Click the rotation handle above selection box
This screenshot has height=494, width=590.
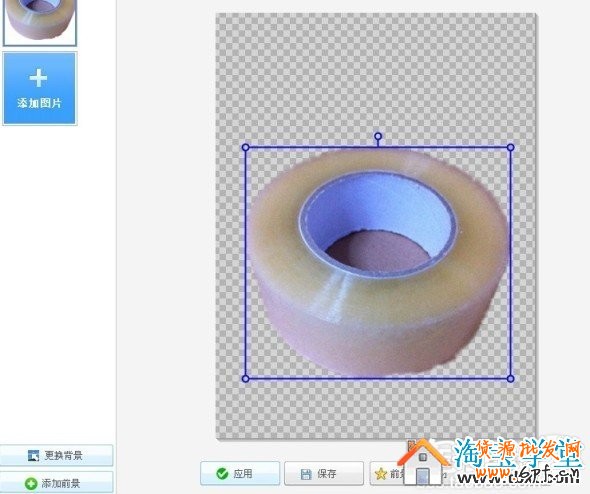pos(378,136)
